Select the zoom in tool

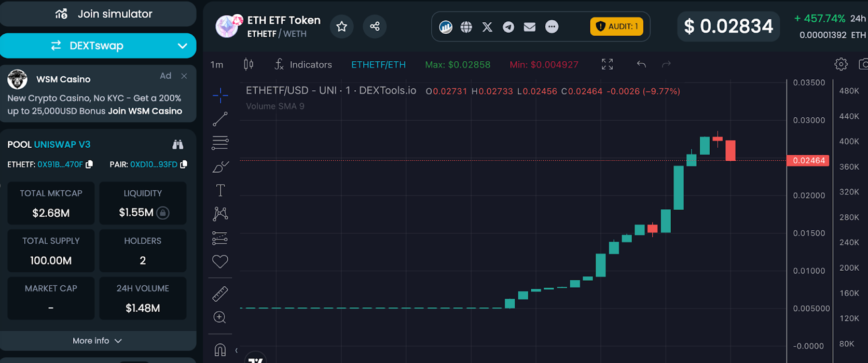[220, 317]
